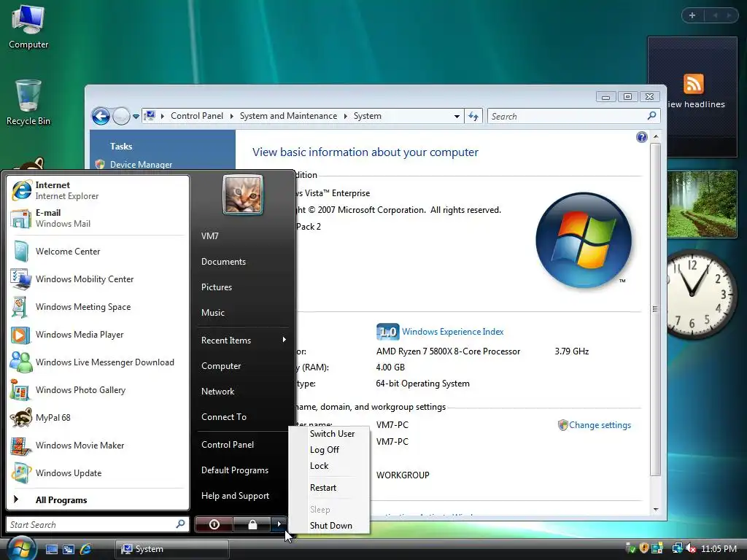Image resolution: width=747 pixels, height=560 pixels.
Task: Click scrollbar down arrow in System window
Action: (x=656, y=510)
